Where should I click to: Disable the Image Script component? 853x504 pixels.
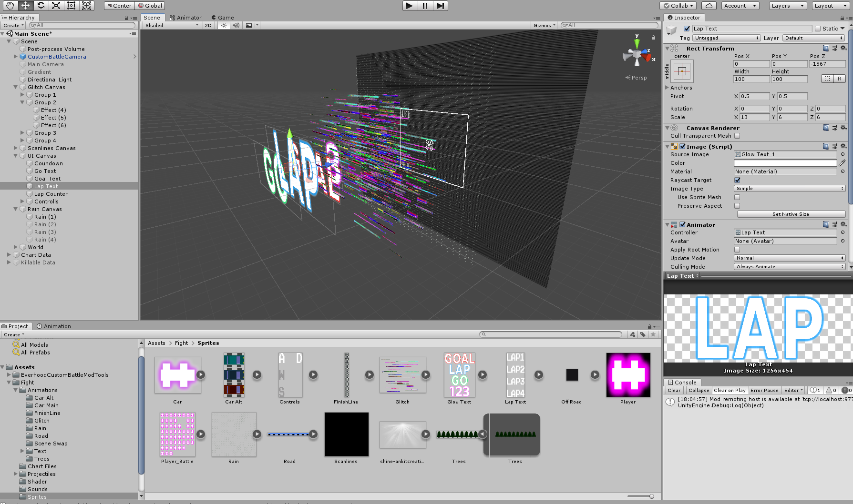(683, 146)
